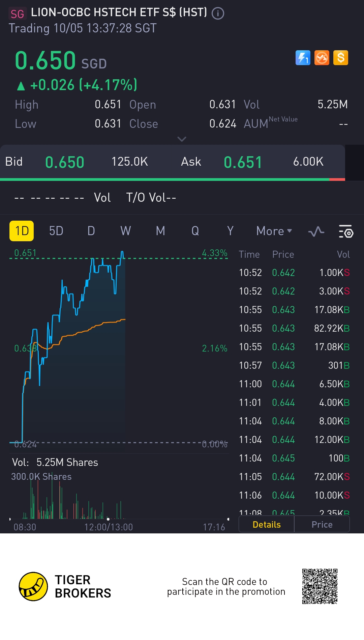
Task: Tap the current price 0.650 SGD
Action: pyautogui.click(x=61, y=61)
